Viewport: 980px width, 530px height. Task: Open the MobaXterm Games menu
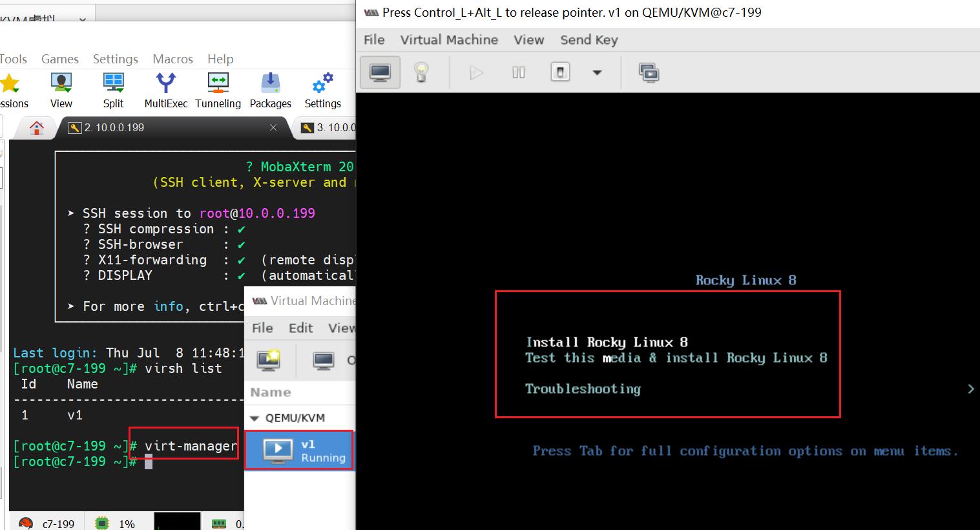pyautogui.click(x=60, y=59)
